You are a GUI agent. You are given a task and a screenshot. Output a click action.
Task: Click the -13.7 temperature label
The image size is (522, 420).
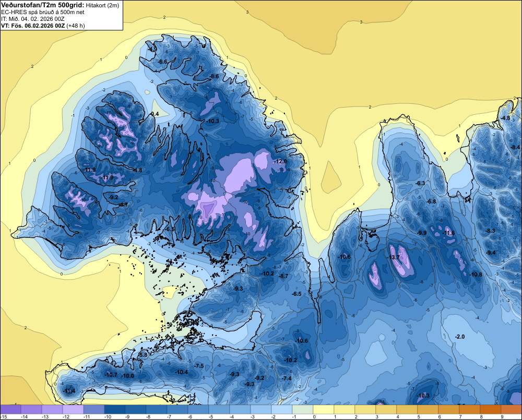pyautogui.click(x=393, y=257)
